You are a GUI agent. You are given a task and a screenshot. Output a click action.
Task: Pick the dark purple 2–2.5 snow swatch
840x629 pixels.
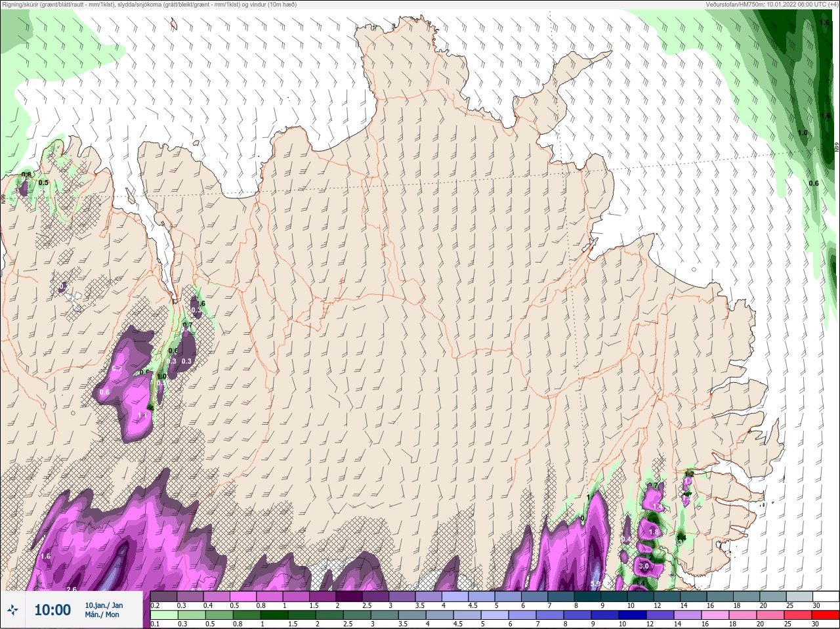click(x=349, y=597)
